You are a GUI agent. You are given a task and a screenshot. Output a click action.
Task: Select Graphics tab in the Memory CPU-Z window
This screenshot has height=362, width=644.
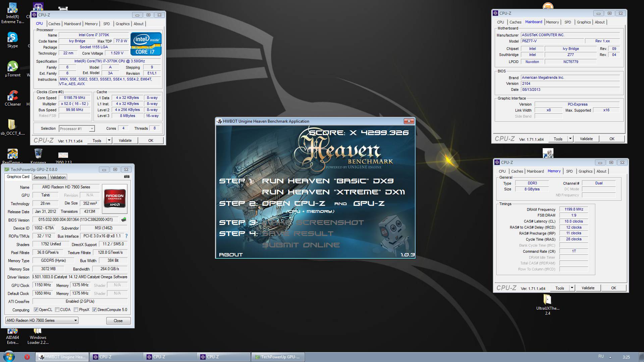click(585, 171)
